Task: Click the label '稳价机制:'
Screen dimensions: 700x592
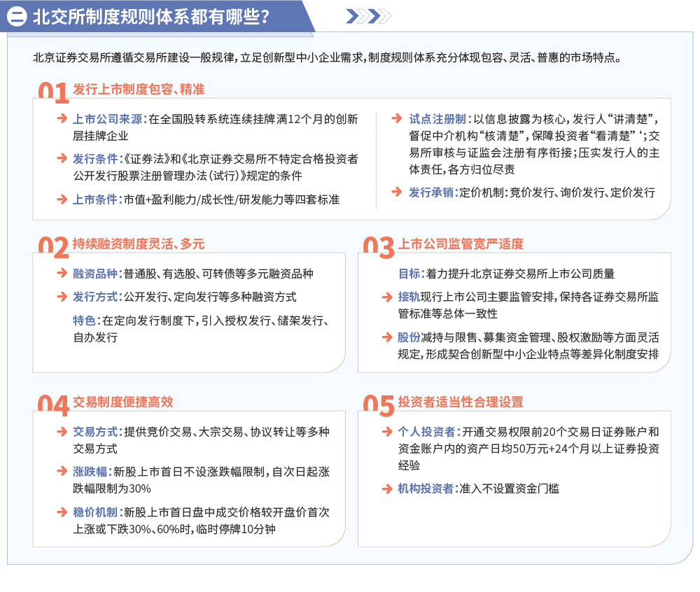Action: pos(98,512)
